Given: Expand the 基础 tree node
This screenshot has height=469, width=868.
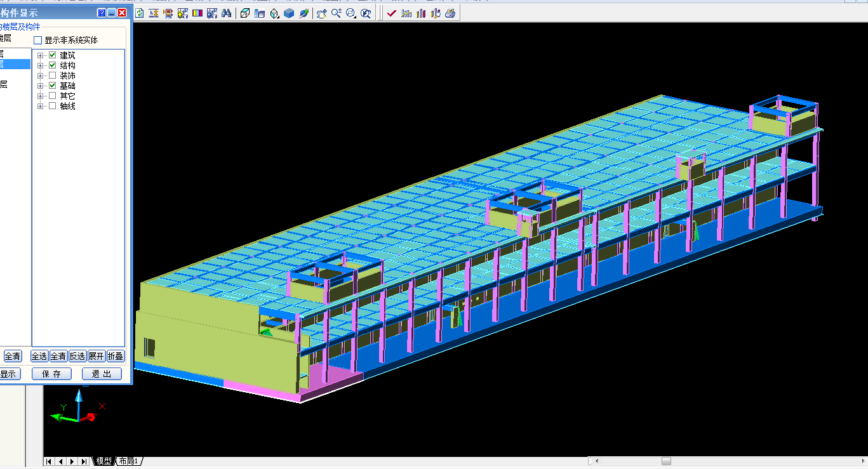Looking at the screenshot, I should 41,86.
